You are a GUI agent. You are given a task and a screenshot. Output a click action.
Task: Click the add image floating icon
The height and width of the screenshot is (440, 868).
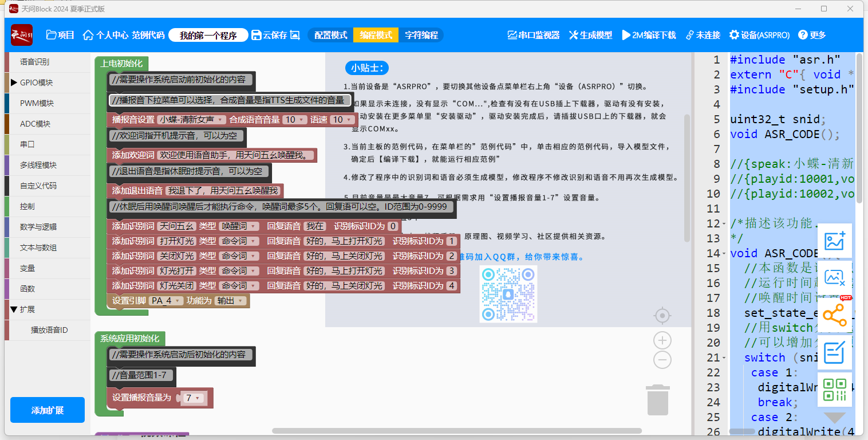pyautogui.click(x=834, y=241)
